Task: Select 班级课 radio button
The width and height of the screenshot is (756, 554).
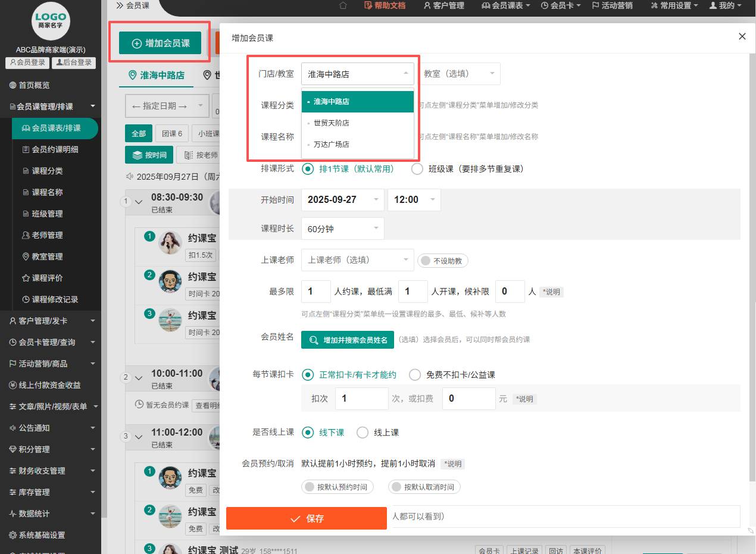Action: (x=417, y=169)
